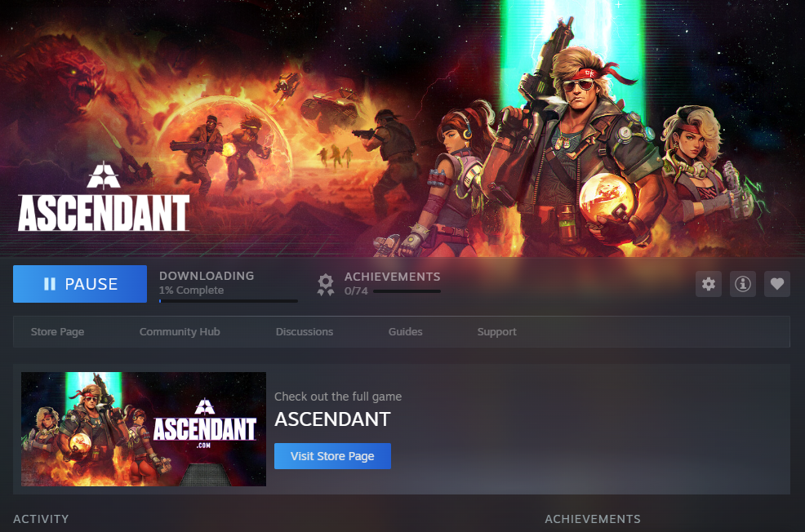
Task: Click the DOWNLOADING status text
Action: click(207, 276)
